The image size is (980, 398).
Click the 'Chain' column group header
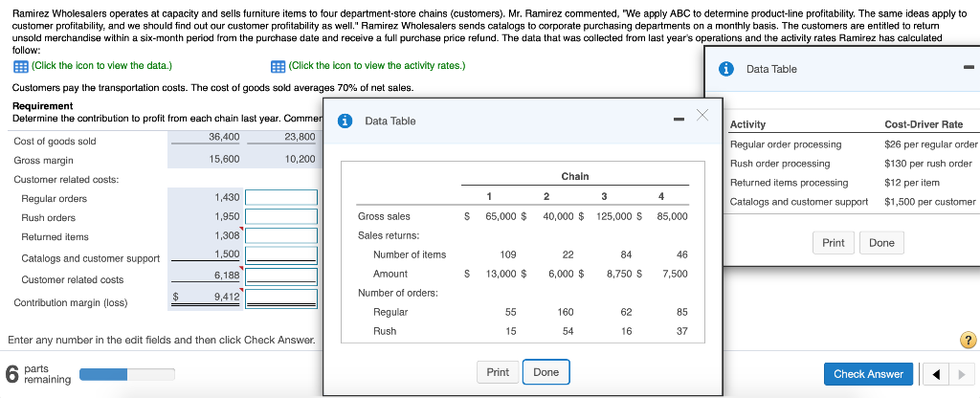[x=575, y=176]
